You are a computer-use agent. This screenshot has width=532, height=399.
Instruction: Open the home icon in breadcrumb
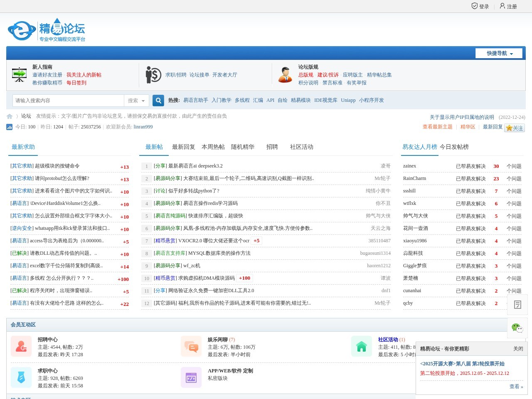pos(10,116)
